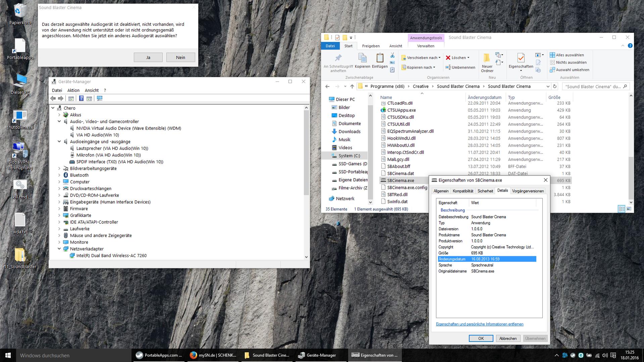
Task: Refresh the Explorer address bar location
Action: 555,86
